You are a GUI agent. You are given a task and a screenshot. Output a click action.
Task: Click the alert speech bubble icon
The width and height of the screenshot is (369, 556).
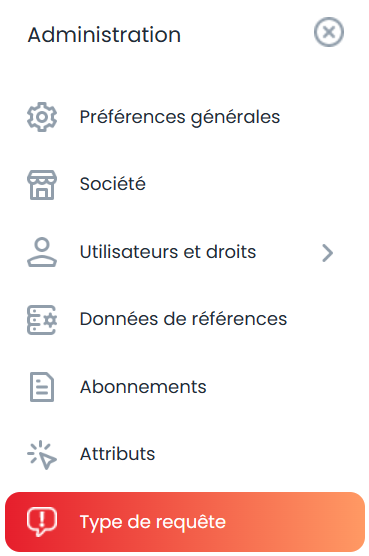click(42, 522)
